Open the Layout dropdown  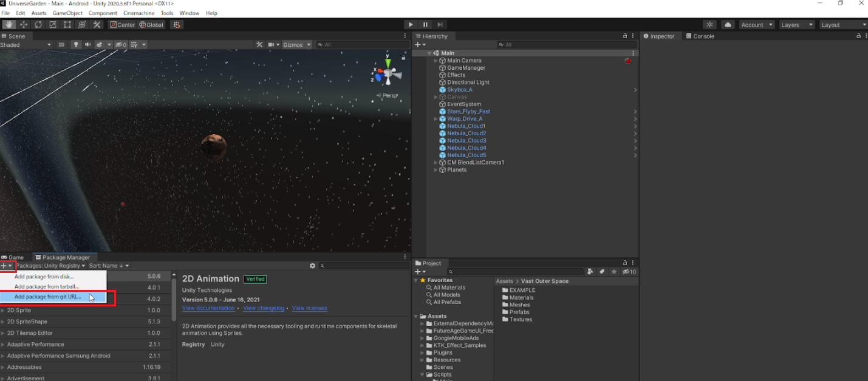coord(843,25)
